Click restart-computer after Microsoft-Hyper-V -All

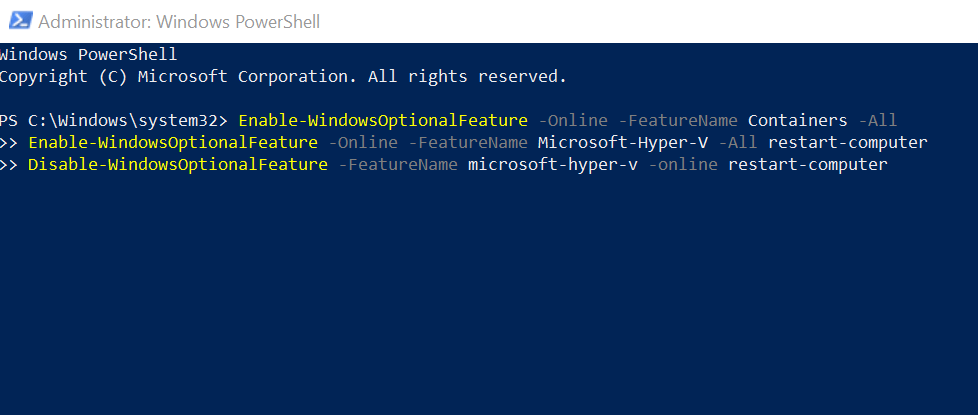(x=848, y=143)
